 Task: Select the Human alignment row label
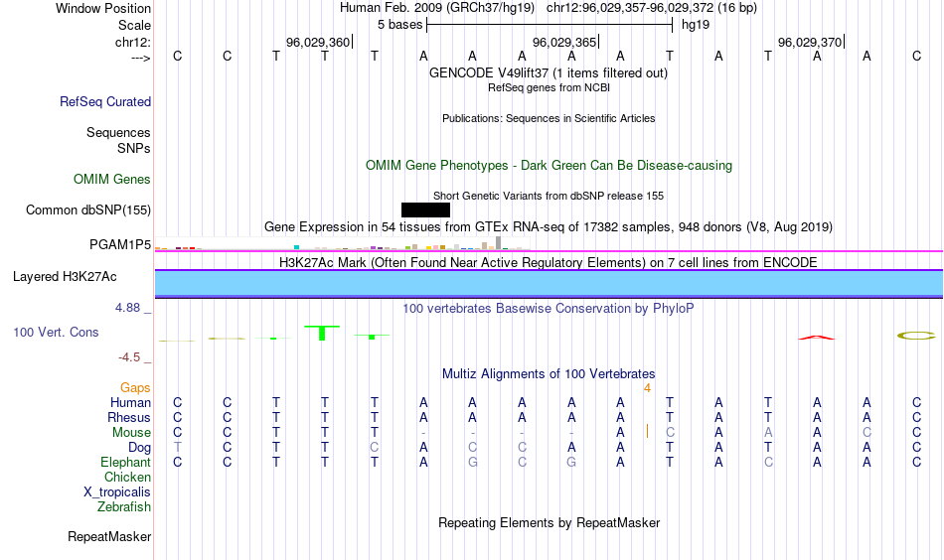tap(130, 402)
